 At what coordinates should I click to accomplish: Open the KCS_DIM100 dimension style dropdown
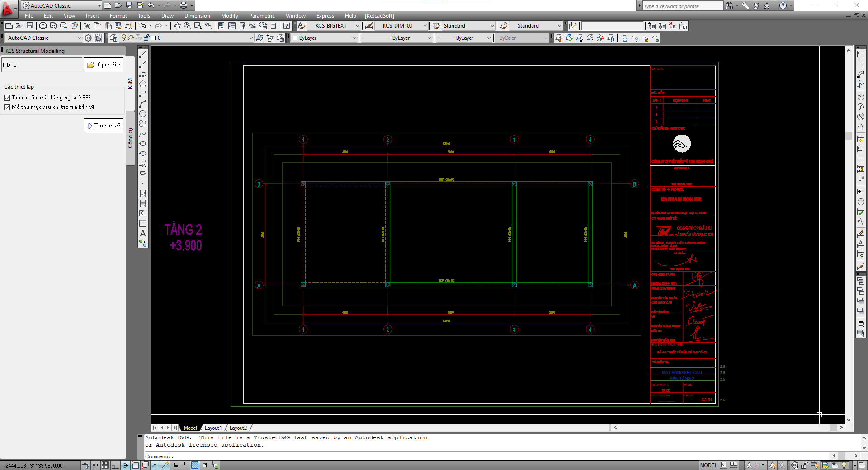[x=425, y=26]
